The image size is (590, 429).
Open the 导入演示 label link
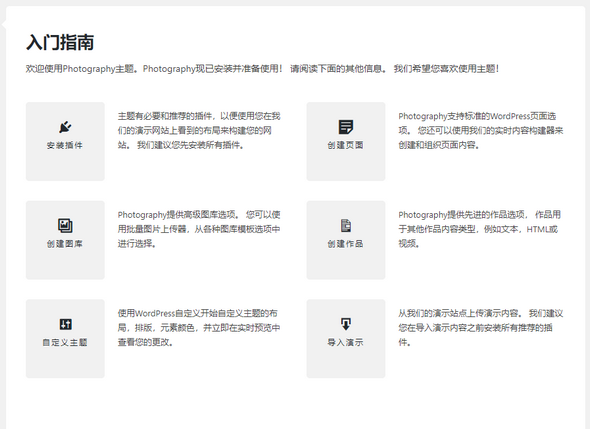click(x=345, y=342)
